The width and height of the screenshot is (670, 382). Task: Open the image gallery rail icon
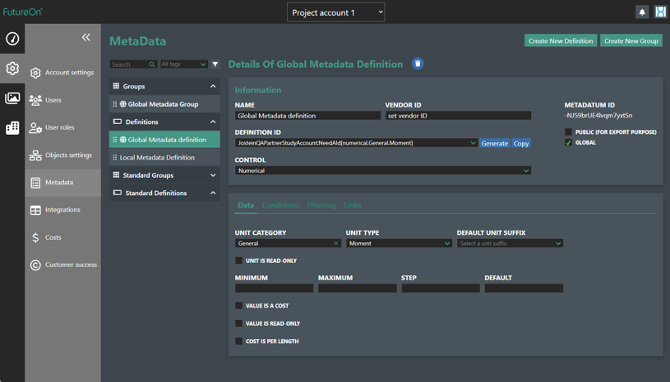(x=12, y=98)
